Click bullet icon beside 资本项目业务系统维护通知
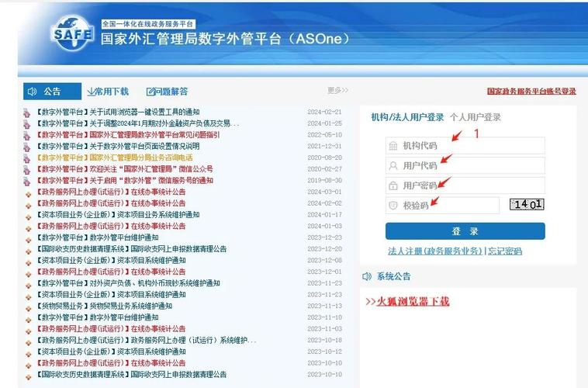 click(28, 217)
